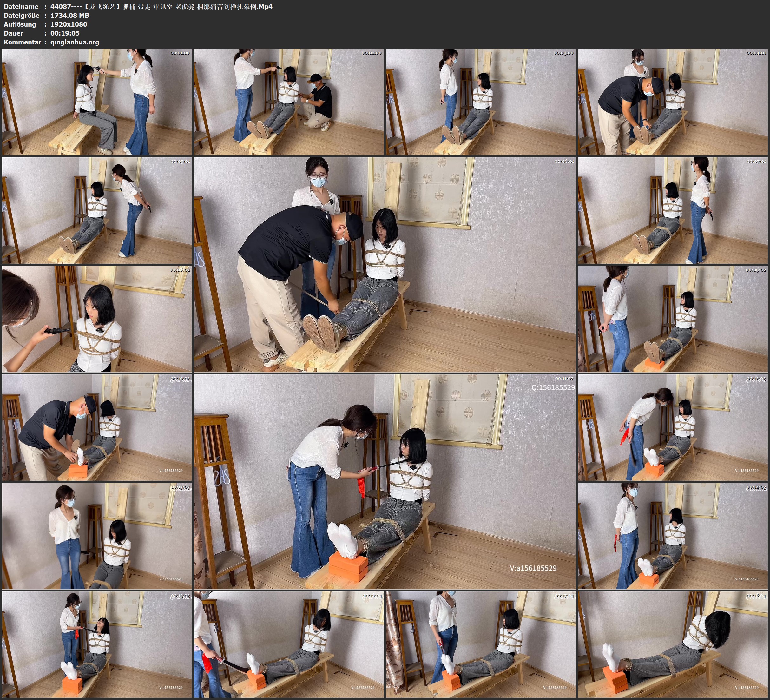Select the 00:16:04 frame thumbnail

289,644
